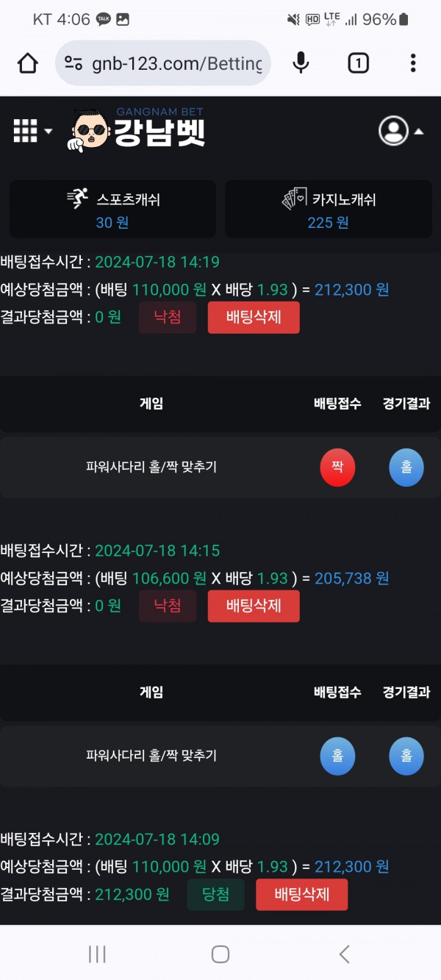Open the browser three-dot menu

413,64
